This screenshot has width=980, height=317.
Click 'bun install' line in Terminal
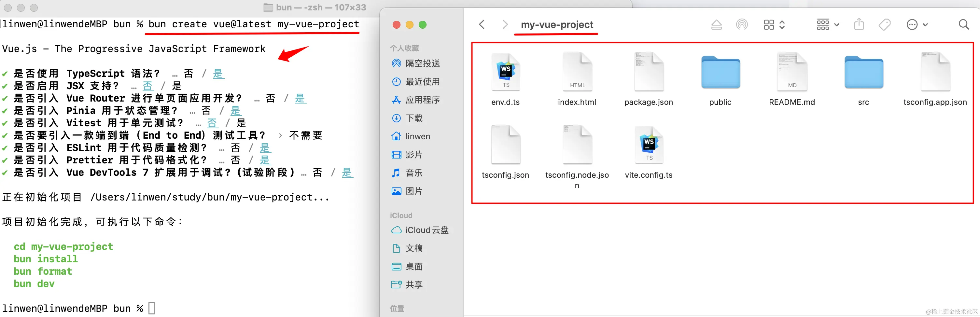[x=46, y=259]
